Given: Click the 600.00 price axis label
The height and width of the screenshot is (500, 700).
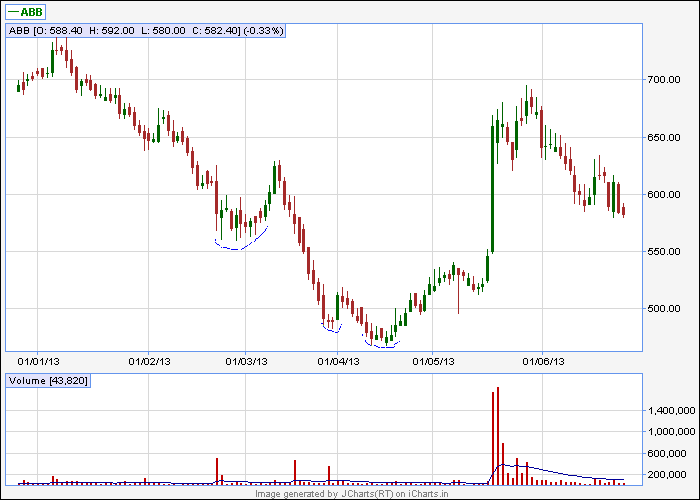Looking at the screenshot, I should coord(664,195).
